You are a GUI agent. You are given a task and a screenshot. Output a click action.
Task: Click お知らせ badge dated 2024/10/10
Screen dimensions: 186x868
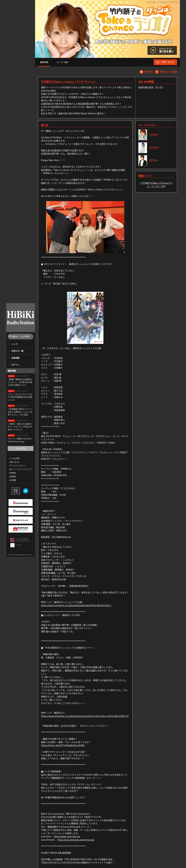click(x=11, y=435)
